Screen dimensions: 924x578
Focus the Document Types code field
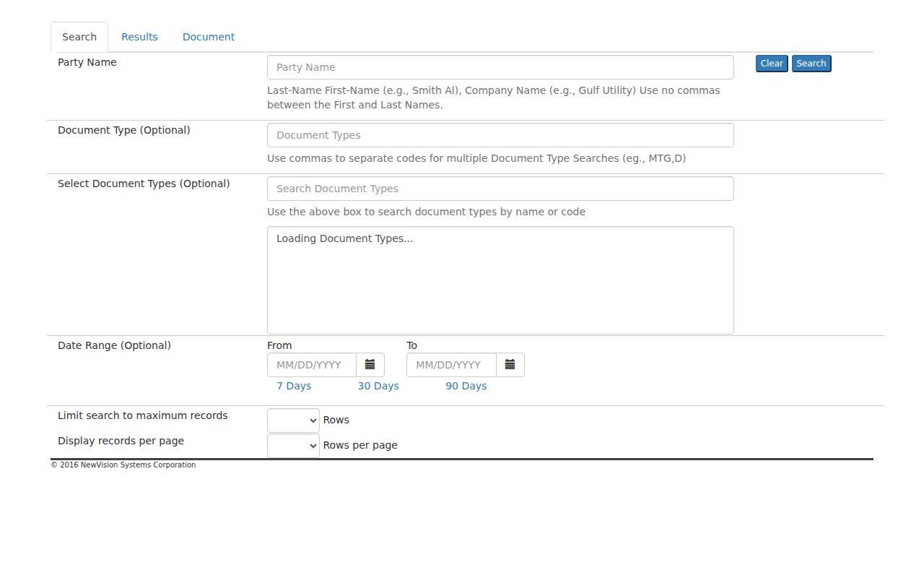click(x=500, y=135)
